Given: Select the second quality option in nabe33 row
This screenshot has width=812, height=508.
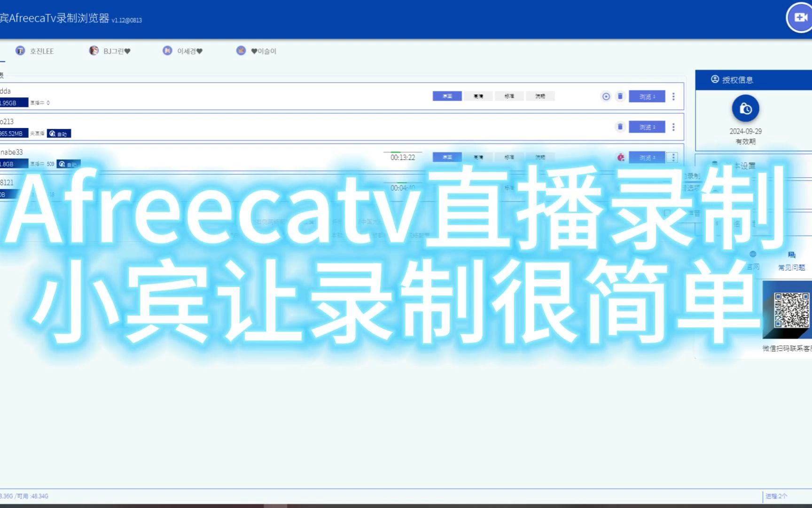Looking at the screenshot, I should (478, 157).
